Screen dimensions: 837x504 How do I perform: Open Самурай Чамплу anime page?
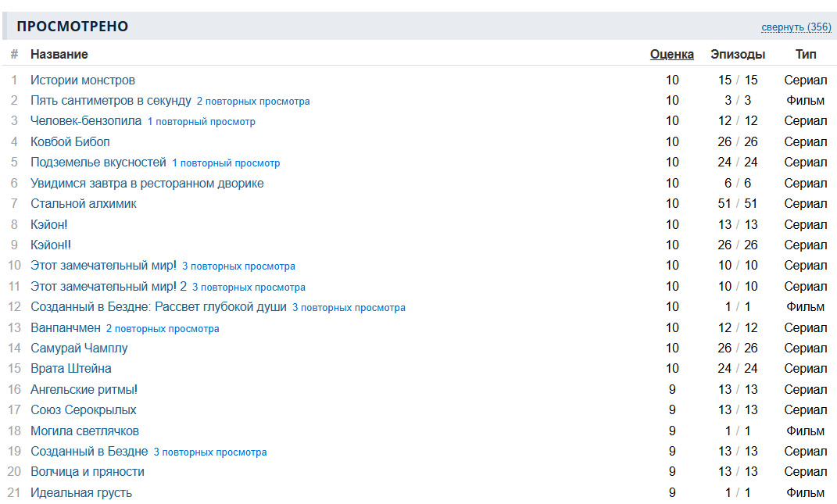coord(79,349)
